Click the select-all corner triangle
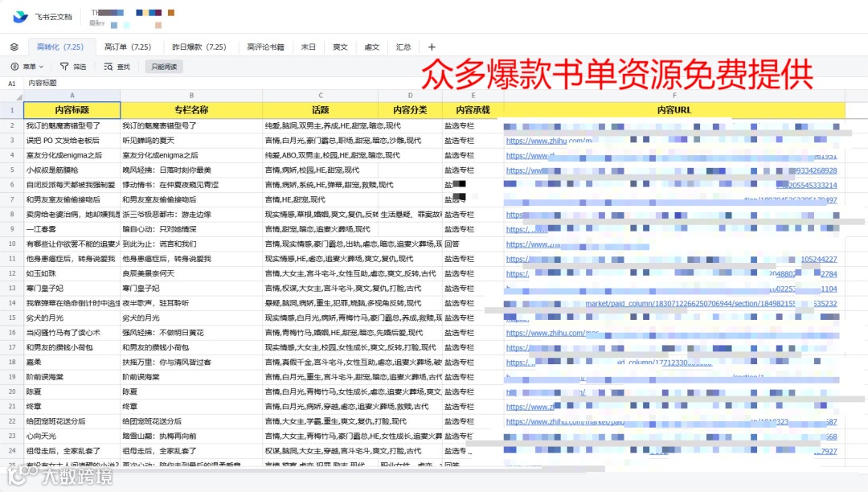The height and width of the screenshot is (492, 868). click(18, 96)
